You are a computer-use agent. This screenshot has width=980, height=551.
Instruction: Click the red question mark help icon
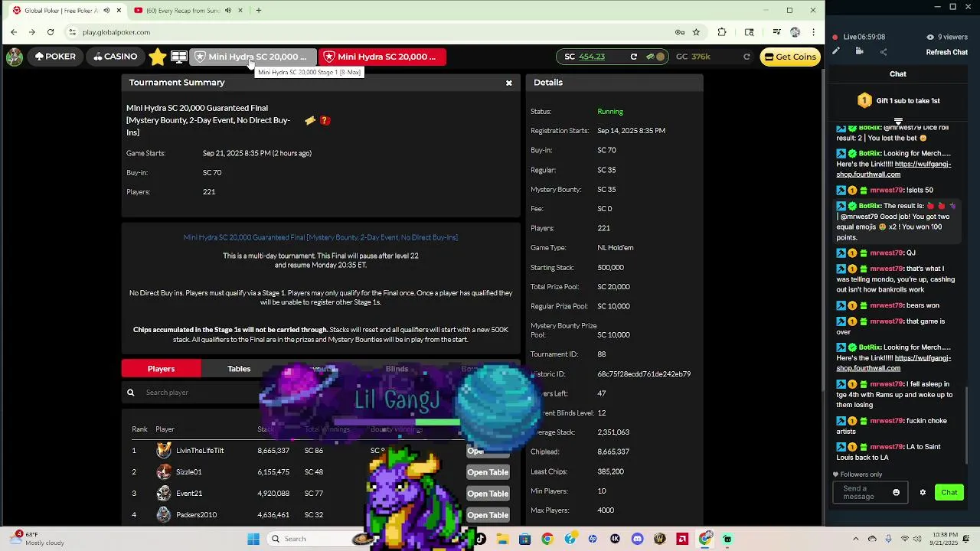pyautogui.click(x=325, y=120)
